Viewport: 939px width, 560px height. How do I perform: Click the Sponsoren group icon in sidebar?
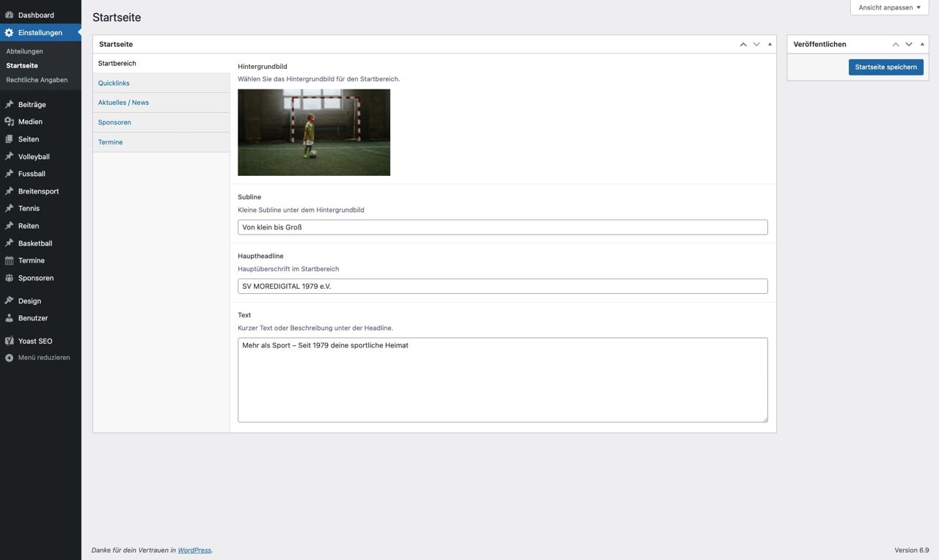(x=9, y=279)
